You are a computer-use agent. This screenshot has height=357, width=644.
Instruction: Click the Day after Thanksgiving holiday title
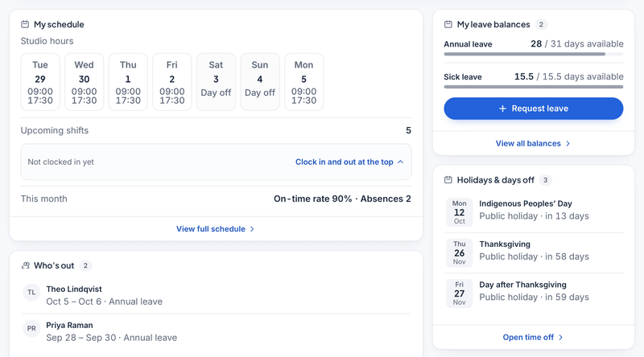(x=522, y=285)
